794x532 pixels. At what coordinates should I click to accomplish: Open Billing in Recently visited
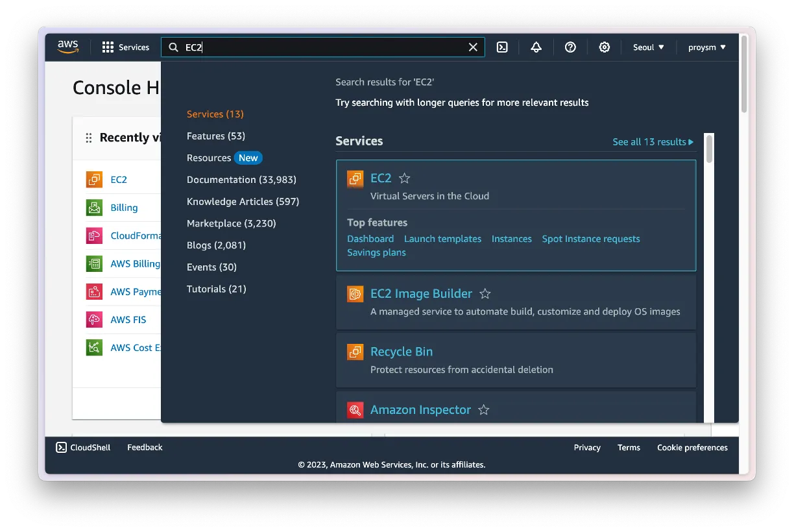(x=124, y=208)
